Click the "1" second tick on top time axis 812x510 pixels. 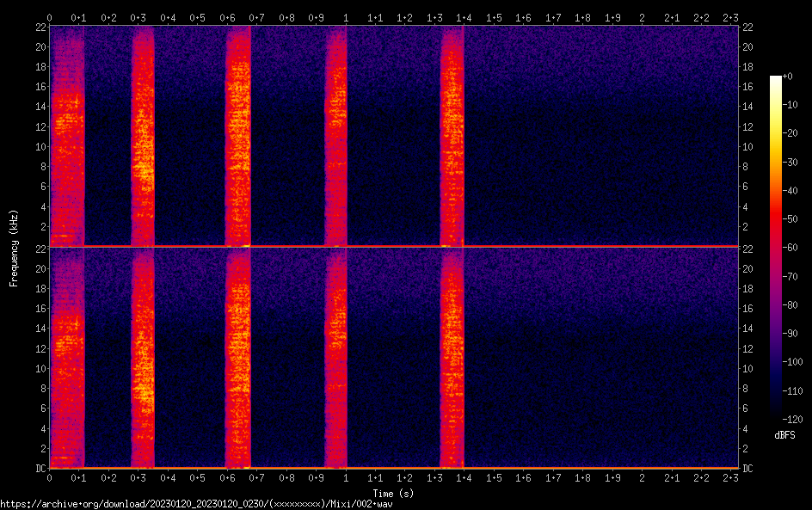pos(346,17)
